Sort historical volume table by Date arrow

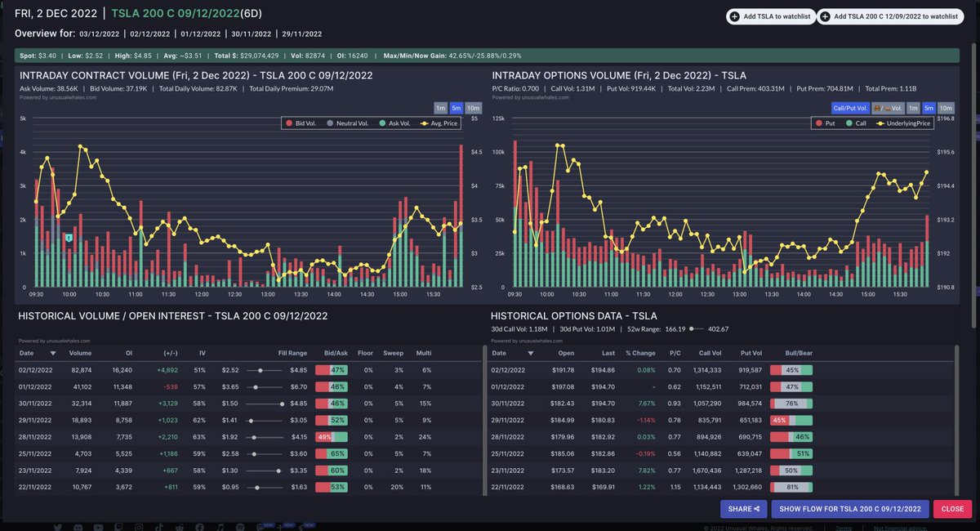click(x=53, y=354)
